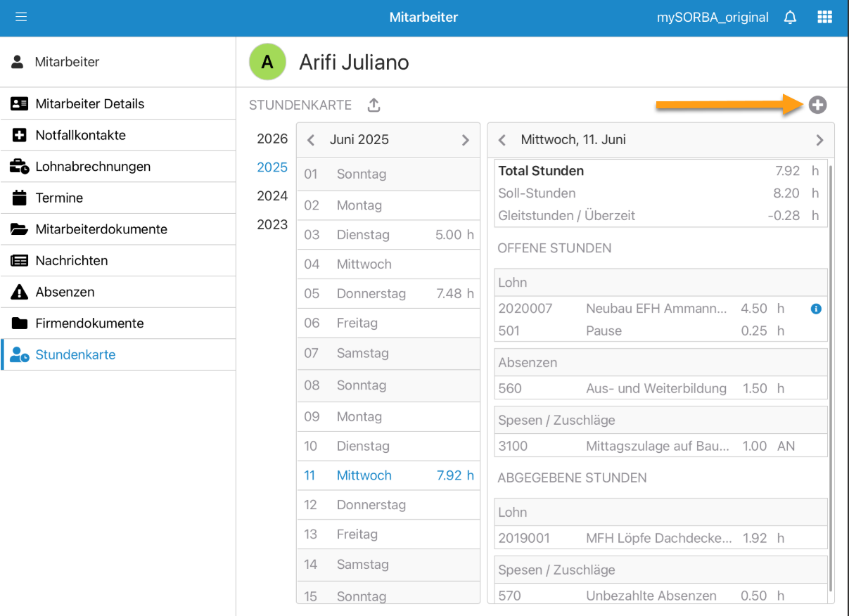Select year 2024 in year list
Image resolution: width=849 pixels, height=616 pixels.
(x=272, y=196)
